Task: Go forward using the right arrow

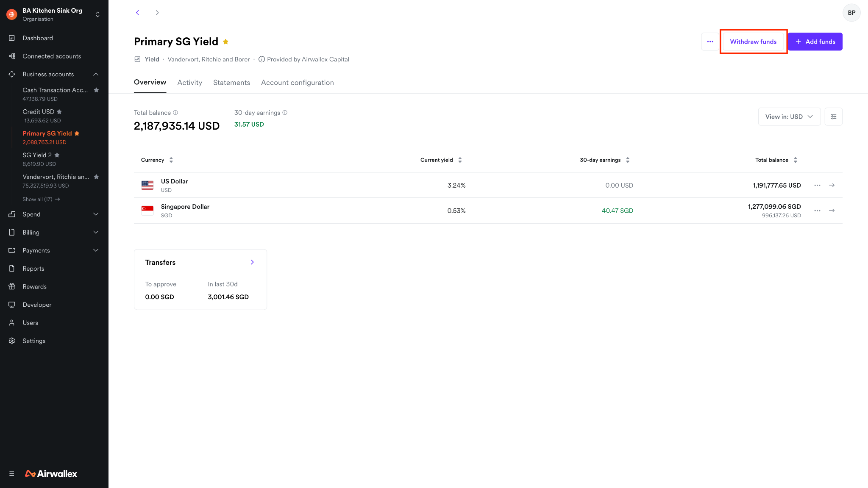Action: (x=157, y=13)
